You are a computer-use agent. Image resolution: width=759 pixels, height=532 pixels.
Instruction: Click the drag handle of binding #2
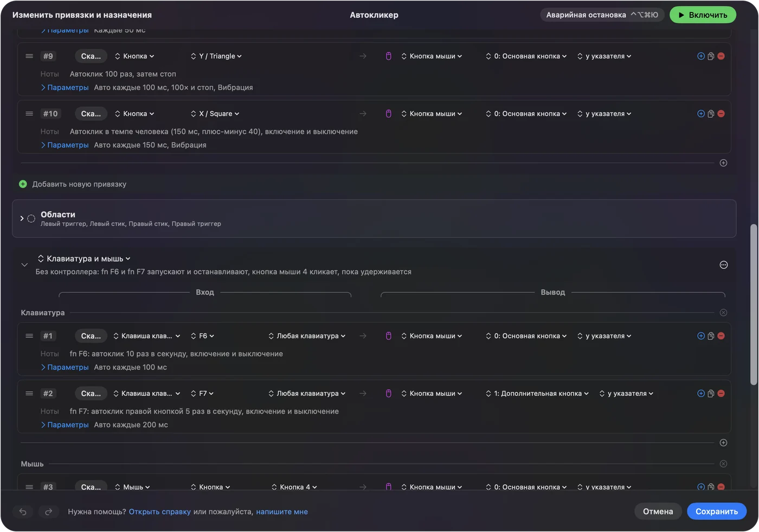click(x=29, y=394)
